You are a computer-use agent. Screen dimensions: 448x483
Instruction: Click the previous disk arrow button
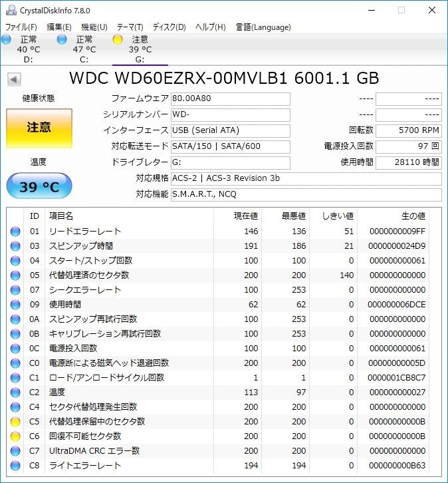[x=14, y=79]
